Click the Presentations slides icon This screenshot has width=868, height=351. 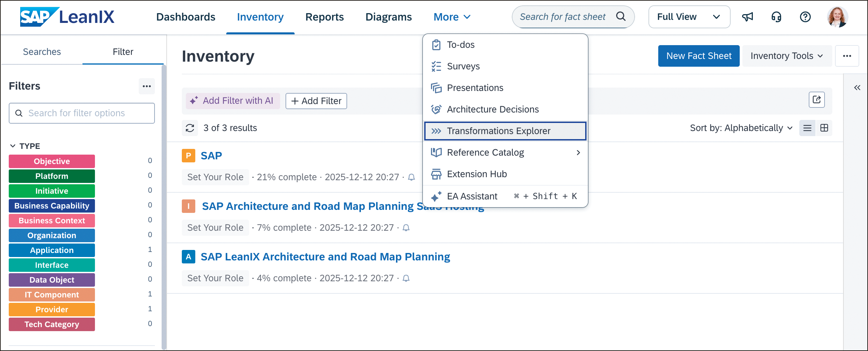coord(436,88)
